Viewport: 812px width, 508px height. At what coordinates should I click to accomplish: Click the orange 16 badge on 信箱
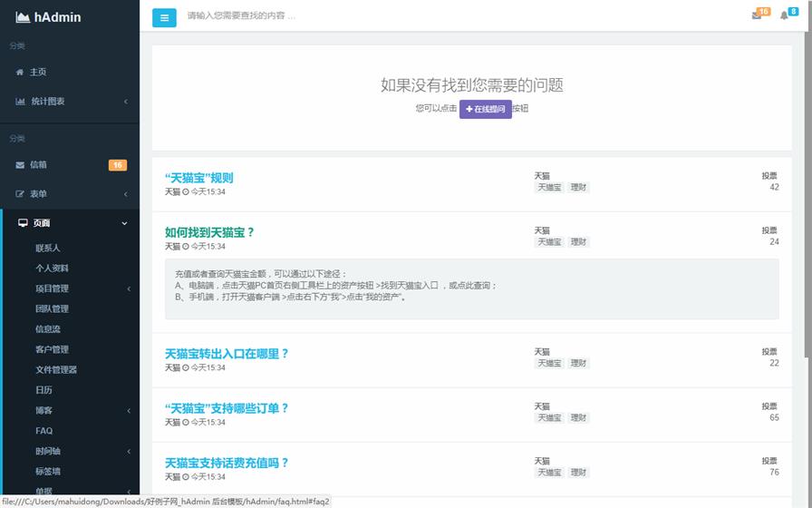tap(118, 165)
